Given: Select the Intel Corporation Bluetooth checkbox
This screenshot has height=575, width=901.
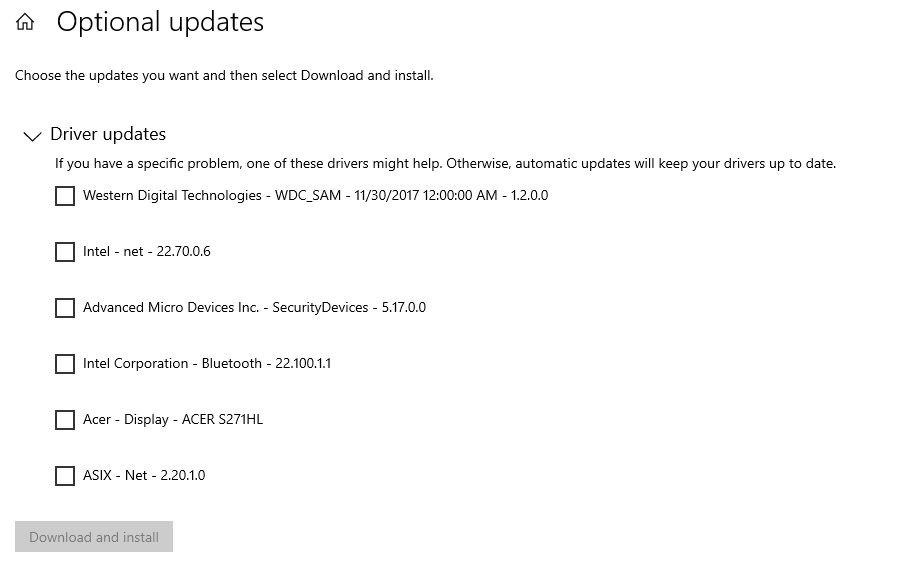Looking at the screenshot, I should pyautogui.click(x=65, y=364).
